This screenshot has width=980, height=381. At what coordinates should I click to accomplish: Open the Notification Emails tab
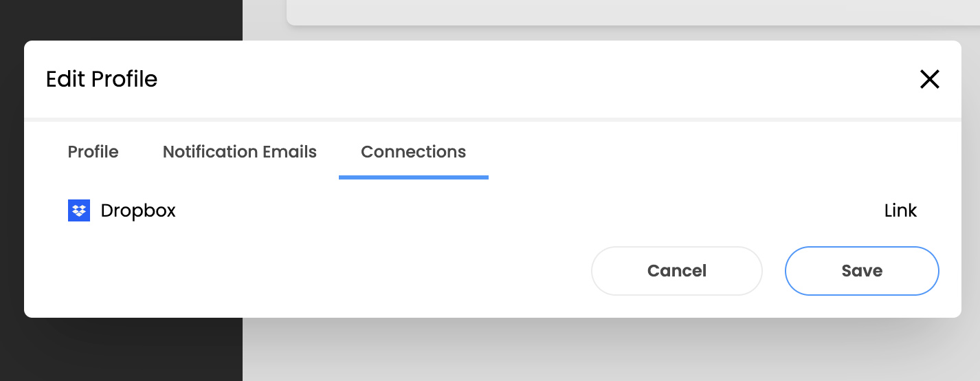pyautogui.click(x=240, y=152)
